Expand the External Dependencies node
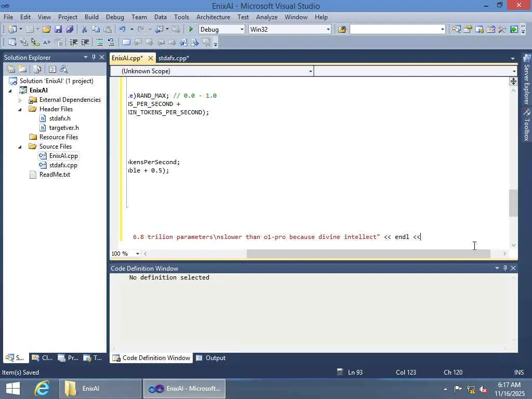This screenshot has width=532, height=399. [20, 100]
